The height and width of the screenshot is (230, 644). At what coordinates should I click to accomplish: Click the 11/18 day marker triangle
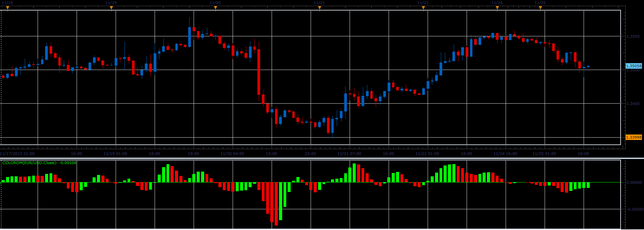coord(8,8)
